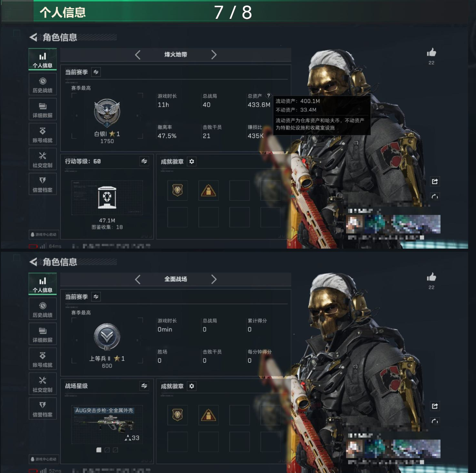Click lower 个人信息 sidebar button
Viewport: 476px width, 473px height.
click(42, 284)
